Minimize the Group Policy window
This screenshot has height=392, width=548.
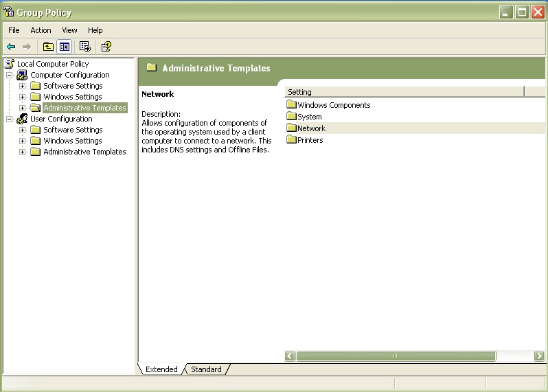tap(505, 12)
